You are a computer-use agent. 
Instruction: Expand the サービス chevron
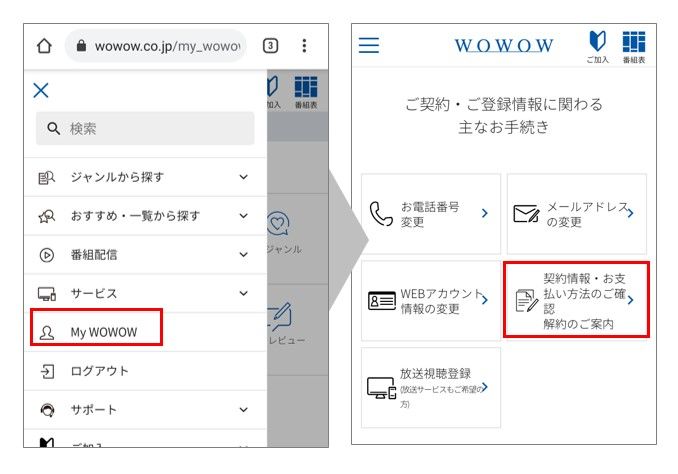pyautogui.click(x=243, y=293)
